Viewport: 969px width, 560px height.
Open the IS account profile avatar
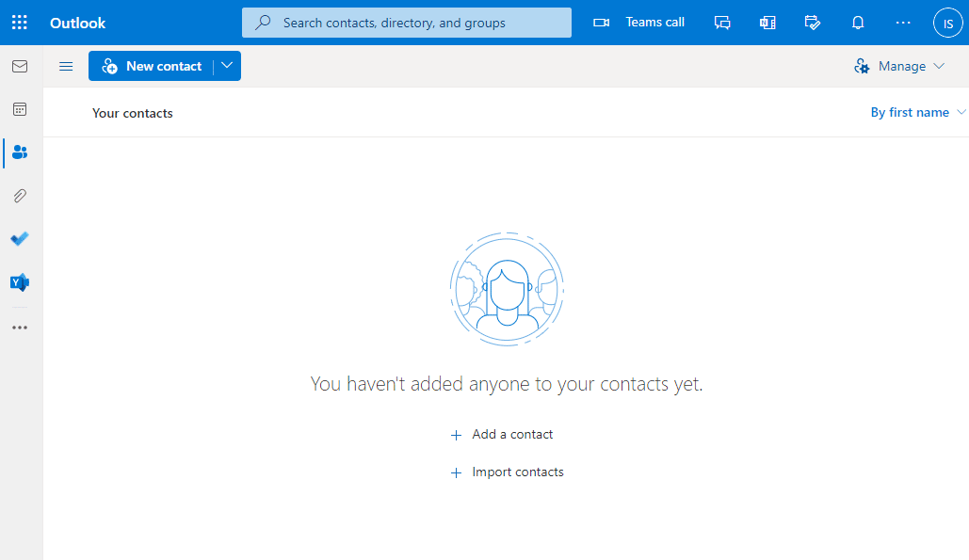pyautogui.click(x=948, y=23)
